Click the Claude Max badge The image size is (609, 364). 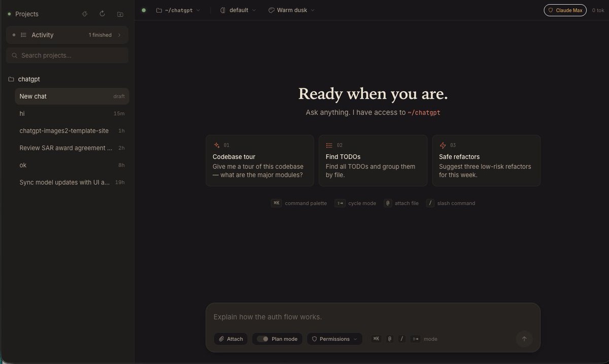click(565, 10)
